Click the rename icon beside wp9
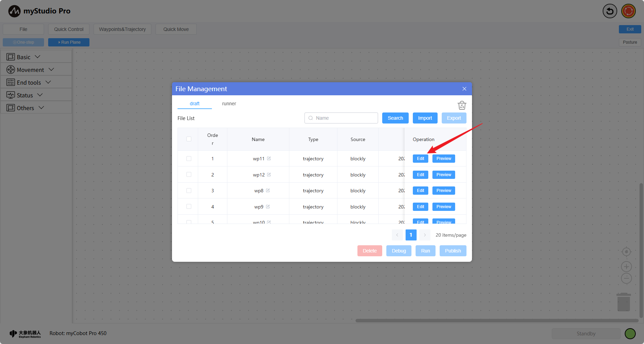Viewport: 644px width, 344px height. point(268,207)
